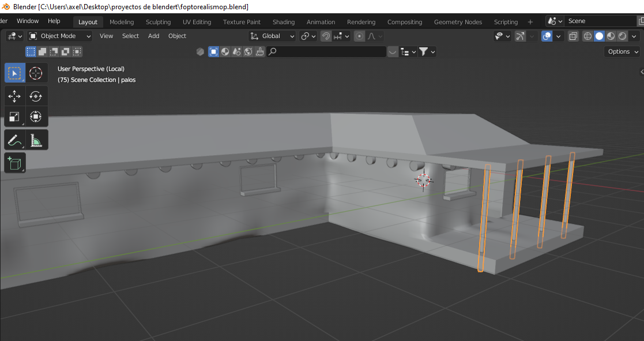The image size is (644, 341).
Task: Activate the Annotate pencil tool
Action: point(14,140)
